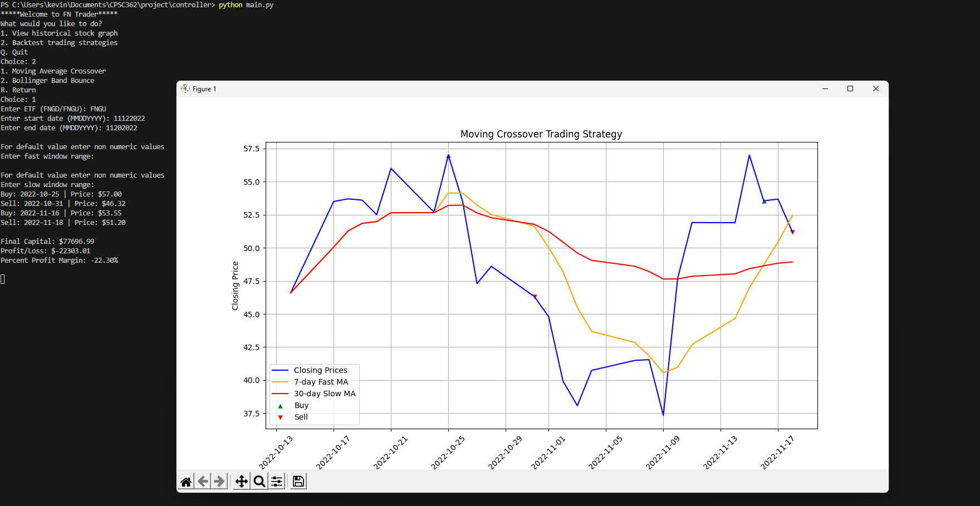Click '1. Moving Average Crossover' in terminal
This screenshot has height=506, width=980.
(53, 71)
